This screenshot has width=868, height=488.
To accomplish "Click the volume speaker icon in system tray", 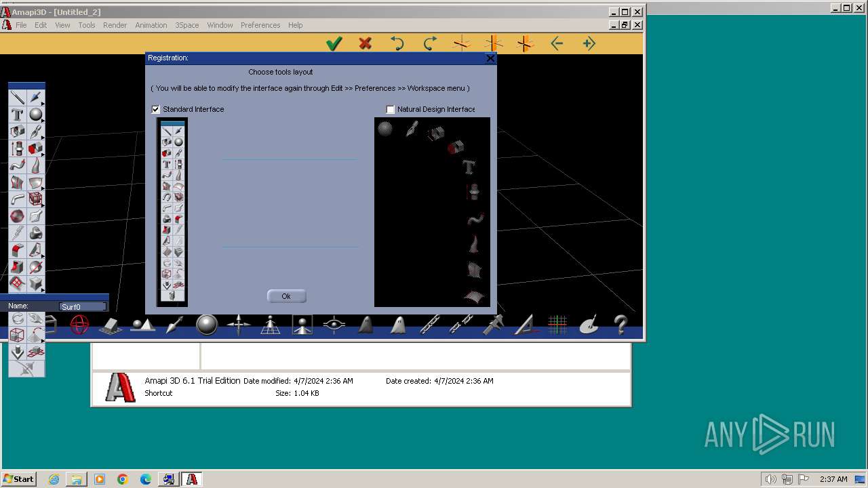I will point(771,479).
